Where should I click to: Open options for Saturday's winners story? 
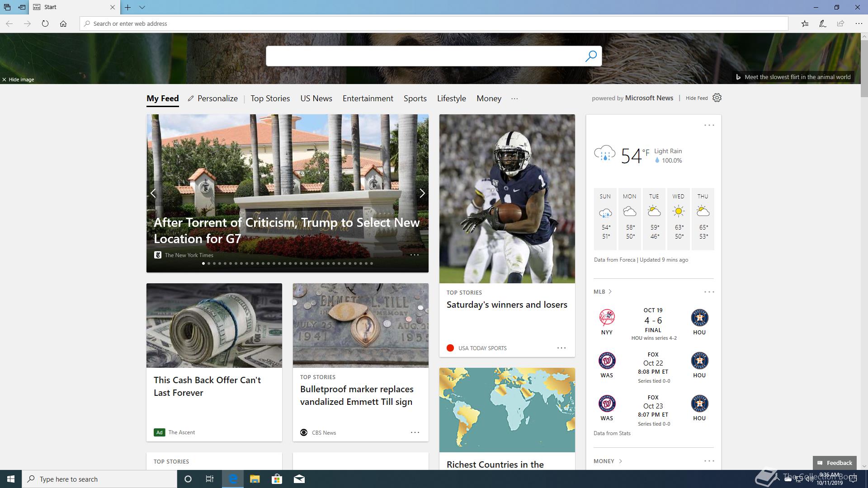[x=561, y=348]
